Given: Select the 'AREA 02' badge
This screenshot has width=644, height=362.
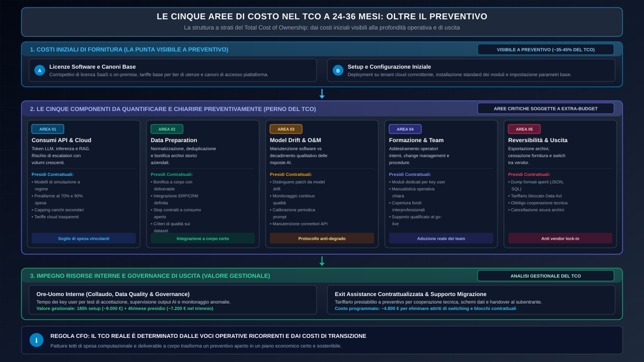Looking at the screenshot, I should [x=167, y=129].
